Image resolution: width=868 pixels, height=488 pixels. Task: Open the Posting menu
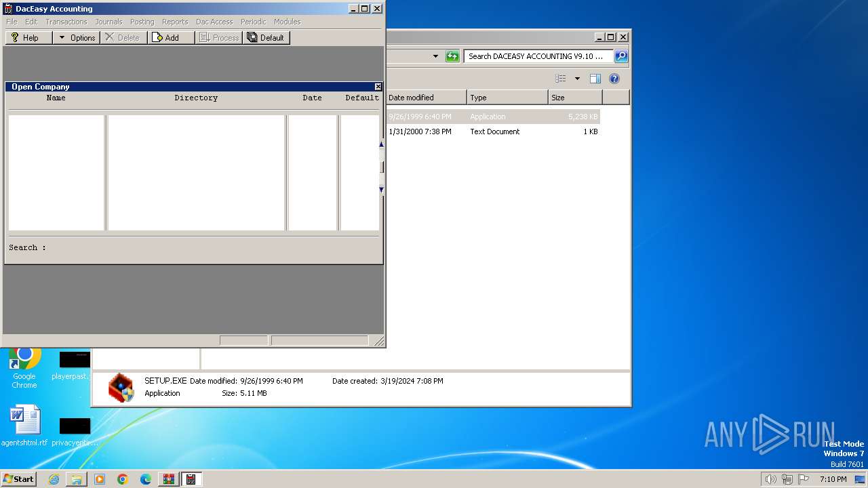142,22
